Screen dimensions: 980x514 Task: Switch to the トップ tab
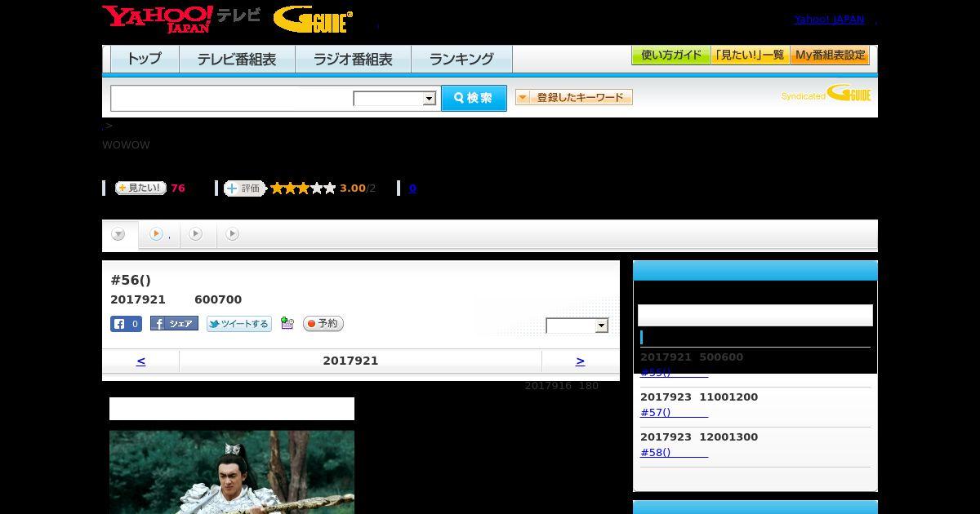tap(145, 59)
